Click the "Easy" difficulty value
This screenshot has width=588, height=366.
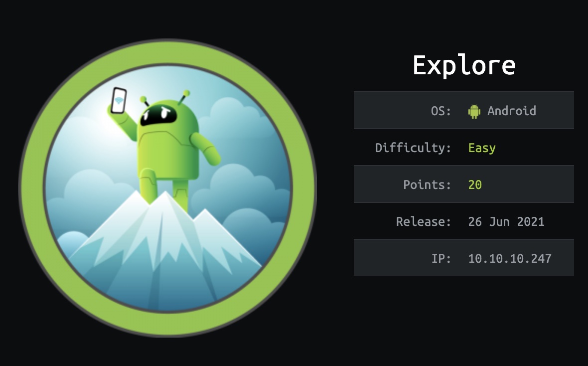[x=482, y=148]
